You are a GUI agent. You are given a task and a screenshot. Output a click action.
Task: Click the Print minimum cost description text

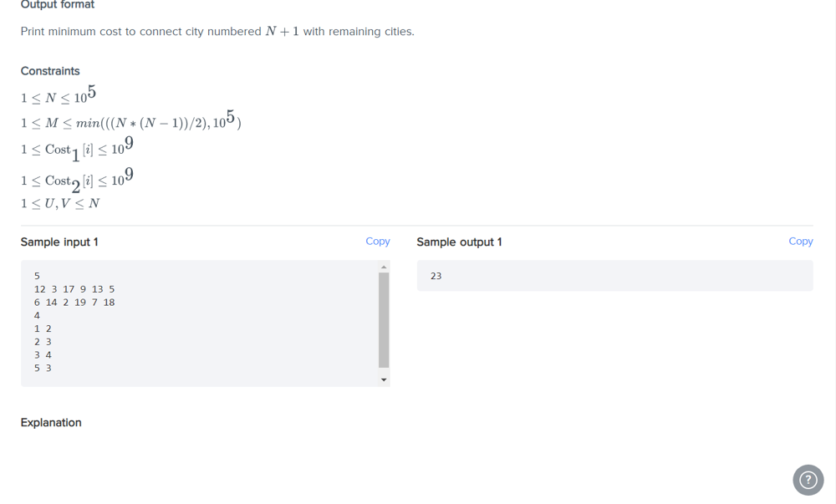(217, 32)
